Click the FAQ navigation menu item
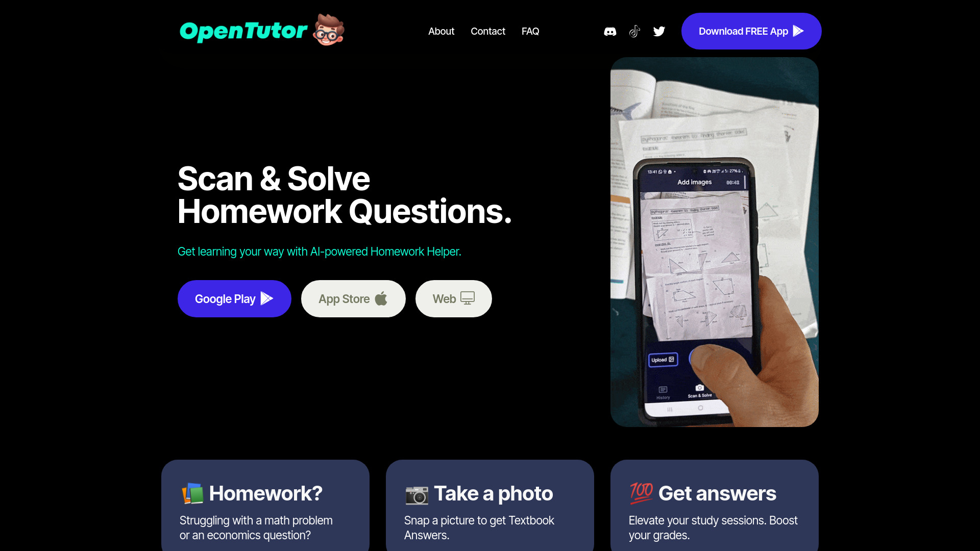Image resolution: width=980 pixels, height=551 pixels. pos(530,31)
